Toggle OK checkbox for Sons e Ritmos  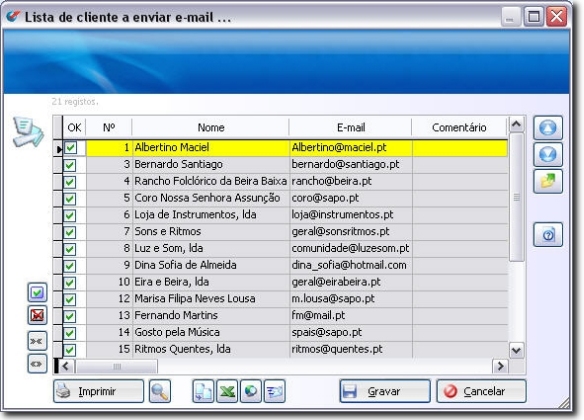point(70,232)
